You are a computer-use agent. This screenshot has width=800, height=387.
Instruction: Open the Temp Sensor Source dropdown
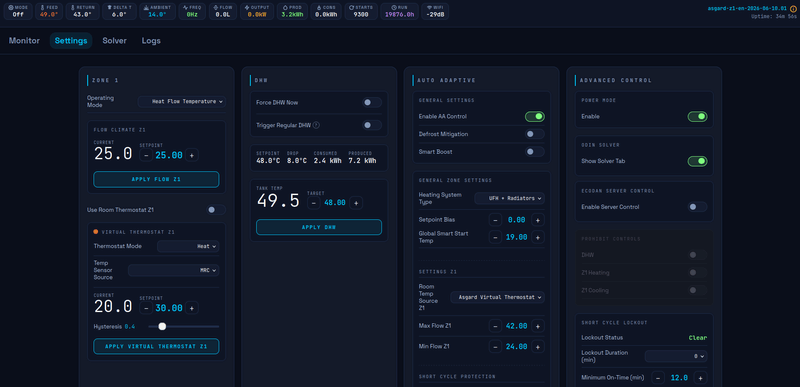tap(173, 270)
